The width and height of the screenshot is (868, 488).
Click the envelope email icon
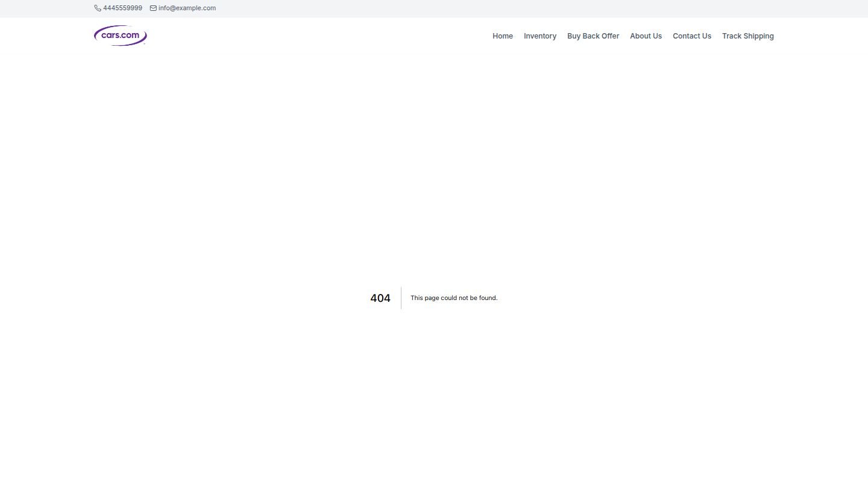tap(153, 8)
